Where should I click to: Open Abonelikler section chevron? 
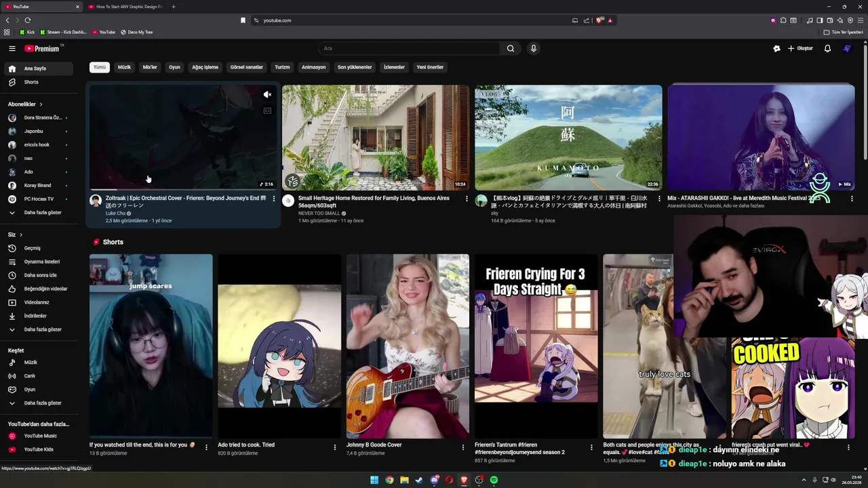41,104
